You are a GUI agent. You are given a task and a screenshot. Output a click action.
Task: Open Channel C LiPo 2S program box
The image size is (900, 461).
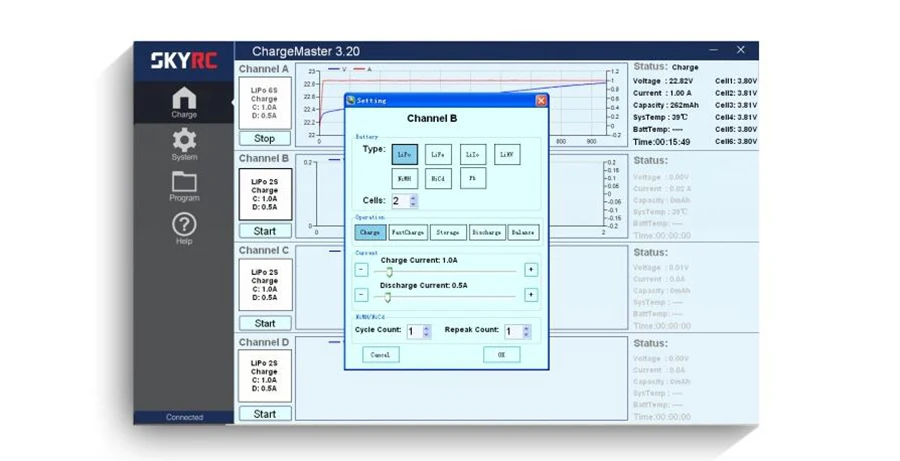point(265,285)
